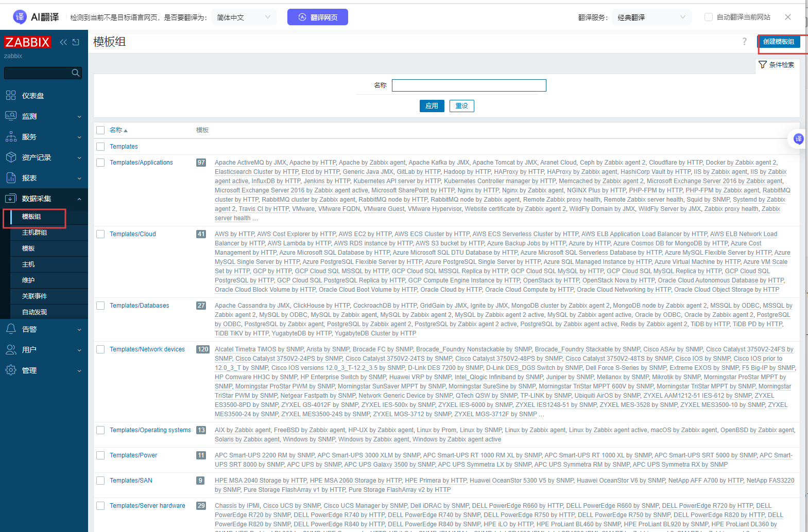Click the 97 template count badge
The image size is (808, 532).
[x=201, y=163]
